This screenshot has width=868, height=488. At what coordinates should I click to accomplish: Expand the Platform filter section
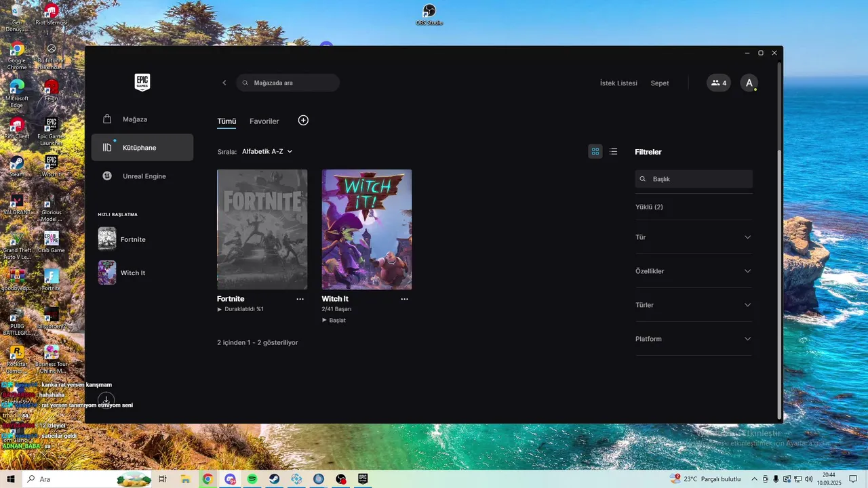pyautogui.click(x=694, y=339)
